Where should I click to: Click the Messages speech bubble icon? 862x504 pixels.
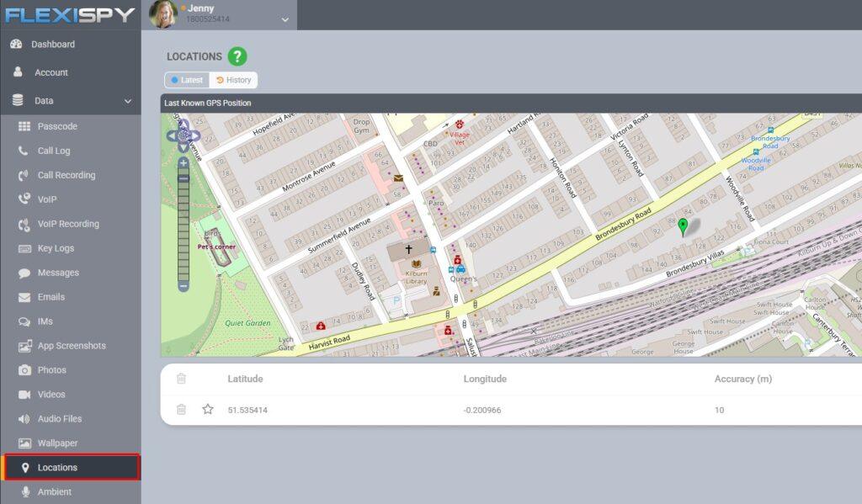pyautogui.click(x=24, y=273)
